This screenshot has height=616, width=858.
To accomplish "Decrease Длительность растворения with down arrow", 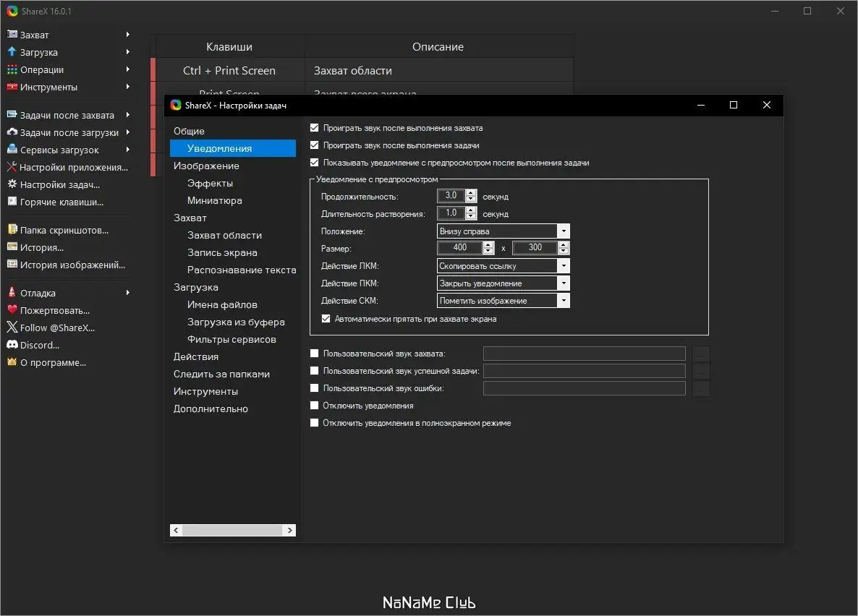I will tap(471, 217).
